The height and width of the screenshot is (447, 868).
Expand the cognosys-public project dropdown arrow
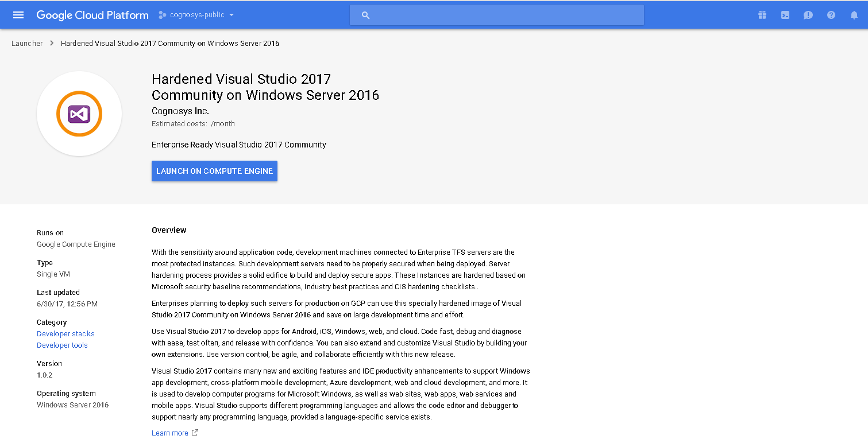[232, 15]
